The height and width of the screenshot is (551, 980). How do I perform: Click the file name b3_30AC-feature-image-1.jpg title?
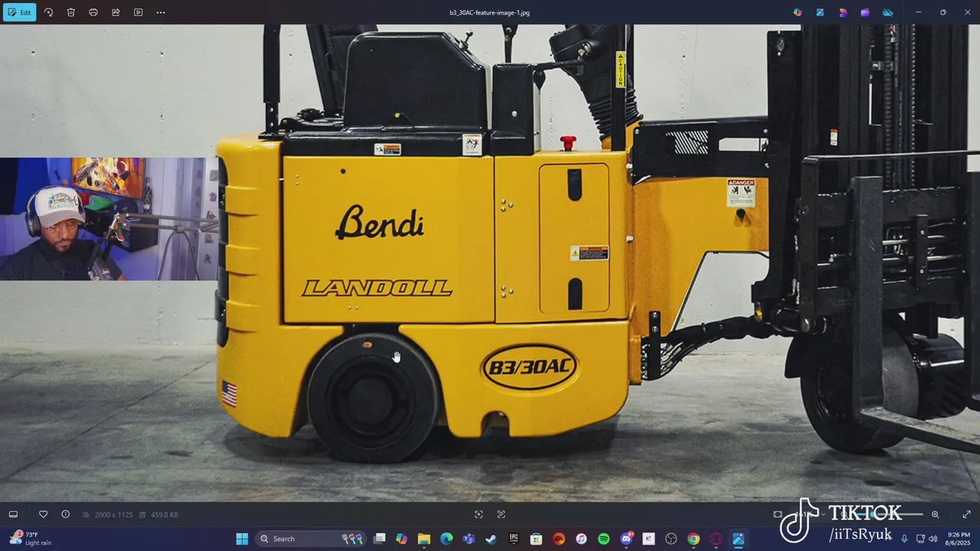[490, 12]
